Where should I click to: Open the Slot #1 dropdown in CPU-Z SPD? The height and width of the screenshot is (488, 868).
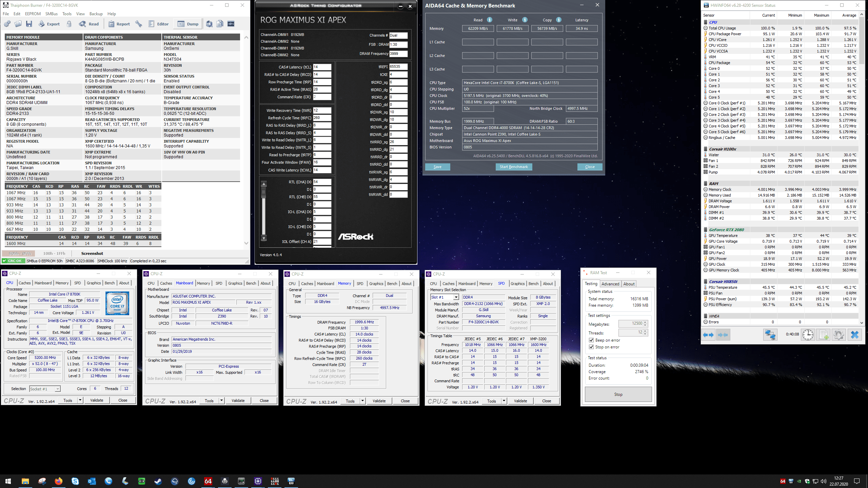(456, 297)
